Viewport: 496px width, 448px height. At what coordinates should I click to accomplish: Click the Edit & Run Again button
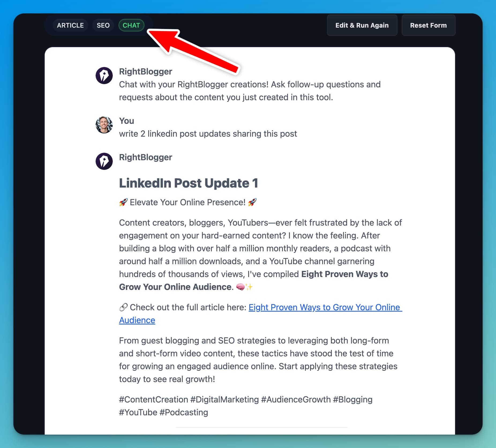362,25
